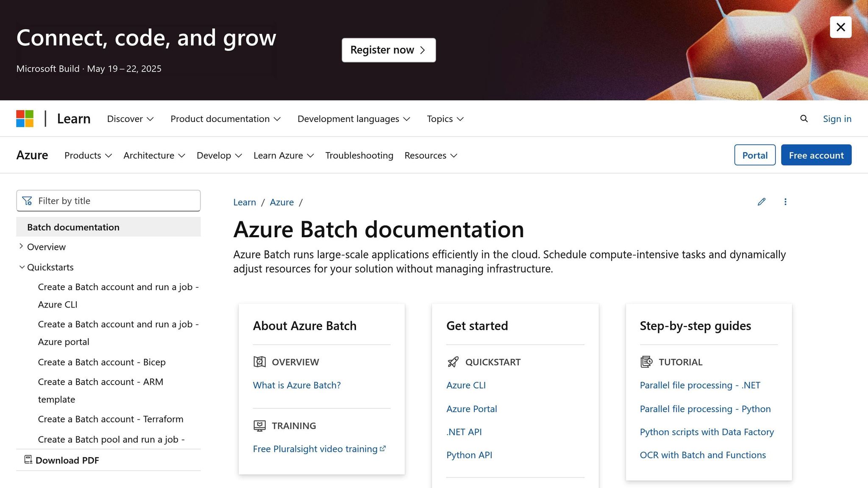Click the About Azure Batch card heading
This screenshot has height=488, width=868.
305,326
